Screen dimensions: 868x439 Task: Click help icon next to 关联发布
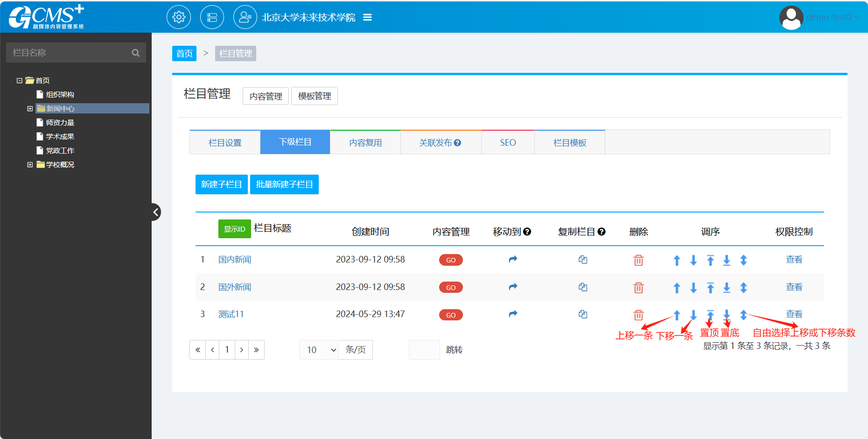[458, 143]
